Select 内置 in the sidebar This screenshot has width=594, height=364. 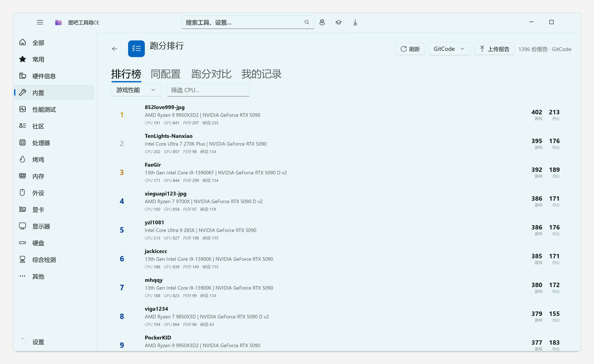pos(54,93)
